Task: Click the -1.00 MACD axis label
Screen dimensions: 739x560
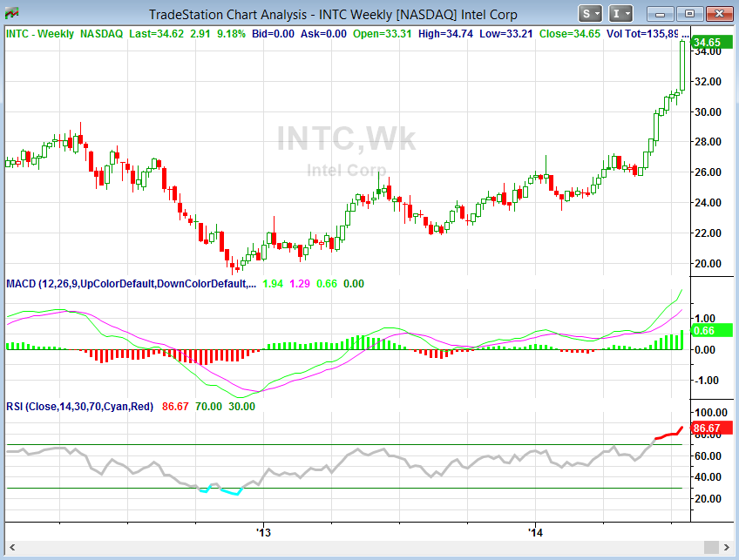Action: [x=705, y=380]
